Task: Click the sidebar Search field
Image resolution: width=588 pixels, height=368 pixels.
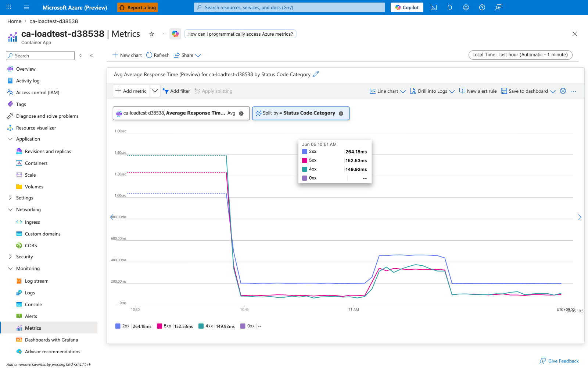Action: [x=40, y=56]
